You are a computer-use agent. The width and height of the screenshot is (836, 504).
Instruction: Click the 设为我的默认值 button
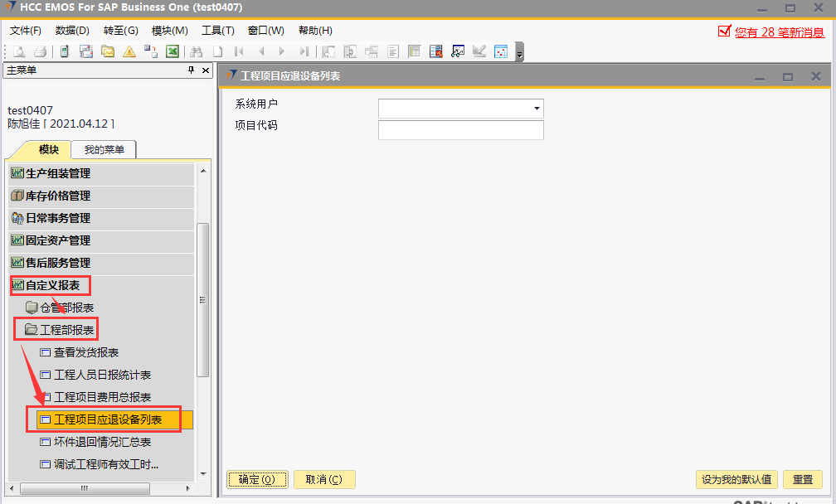[736, 479]
